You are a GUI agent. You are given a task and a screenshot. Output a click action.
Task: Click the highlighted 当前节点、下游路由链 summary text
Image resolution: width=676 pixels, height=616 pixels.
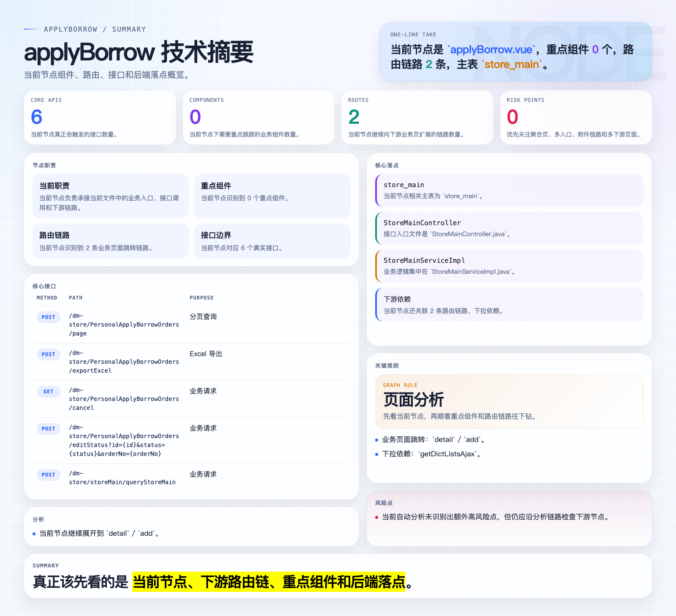(x=269, y=582)
